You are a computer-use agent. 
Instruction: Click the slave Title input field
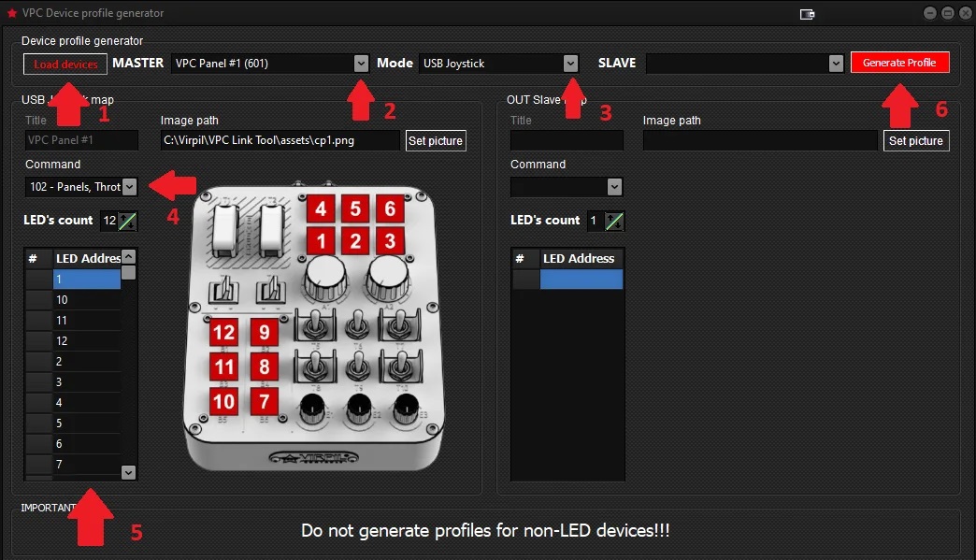tap(567, 140)
